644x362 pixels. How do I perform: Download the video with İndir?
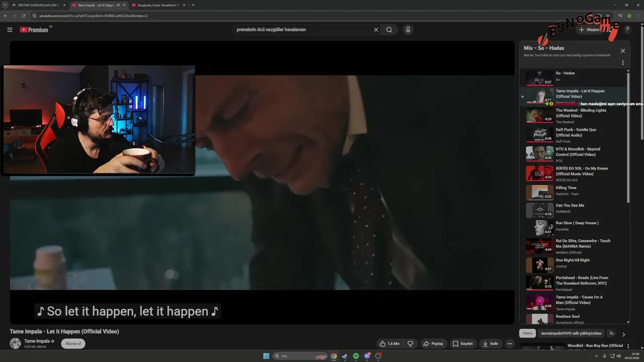[491, 343]
